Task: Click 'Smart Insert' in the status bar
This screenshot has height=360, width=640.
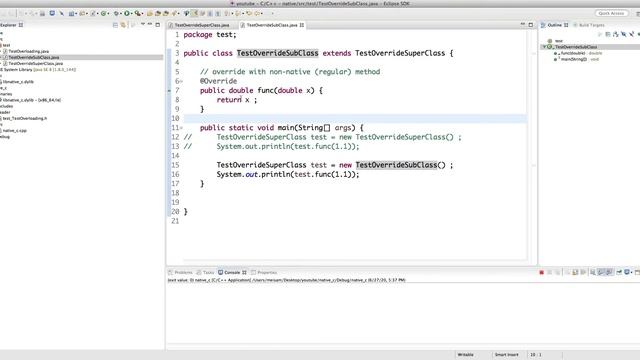Action: pos(507,355)
